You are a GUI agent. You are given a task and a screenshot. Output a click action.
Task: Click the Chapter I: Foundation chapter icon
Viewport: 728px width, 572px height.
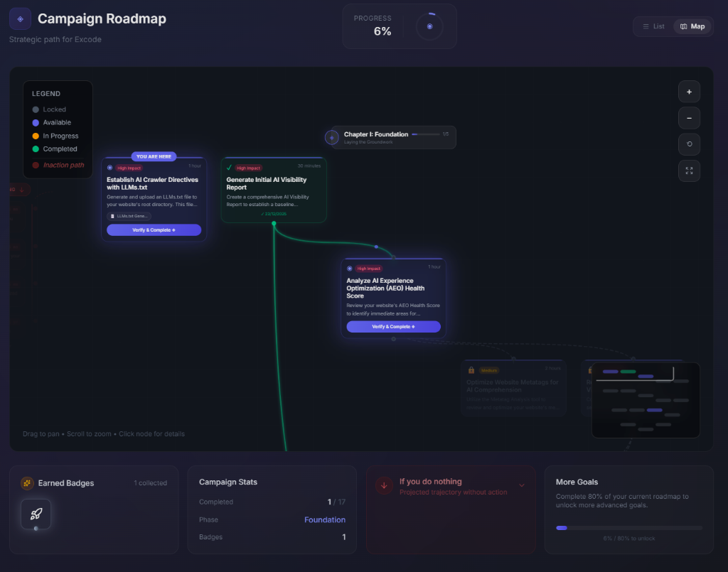click(x=331, y=136)
